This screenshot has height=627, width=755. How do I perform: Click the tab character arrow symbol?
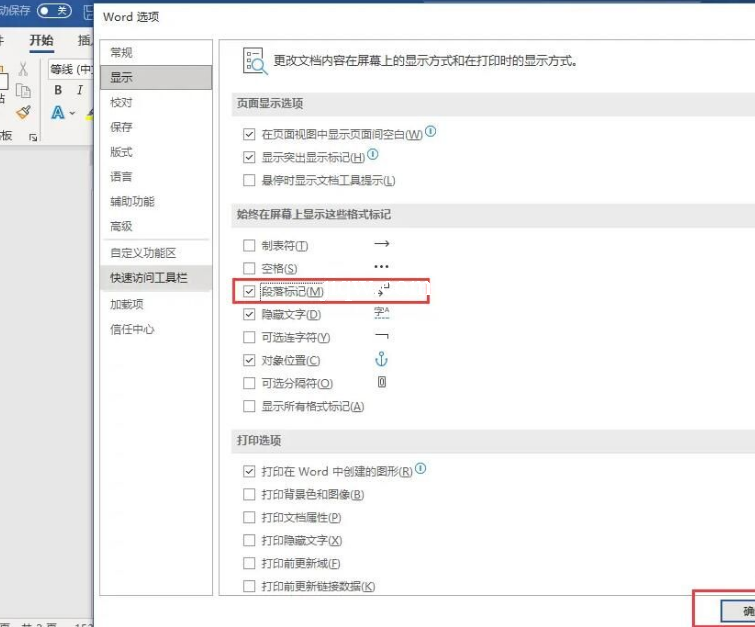pos(381,244)
